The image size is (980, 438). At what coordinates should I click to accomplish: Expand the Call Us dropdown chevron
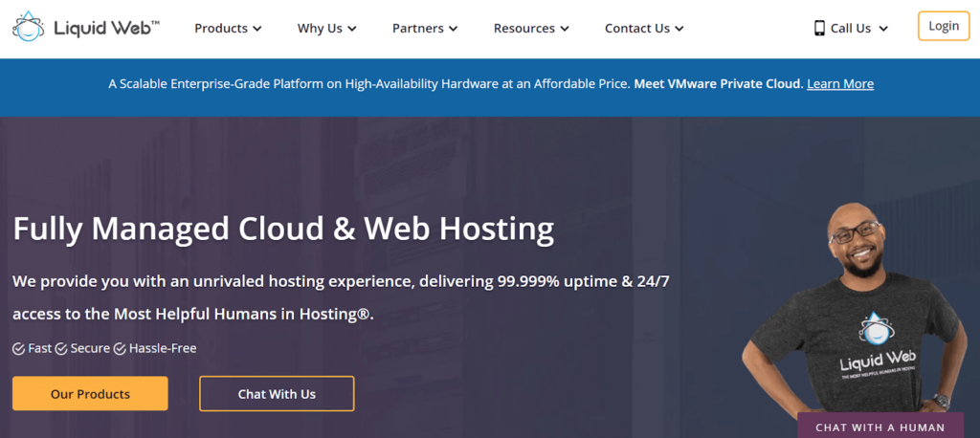883,29
